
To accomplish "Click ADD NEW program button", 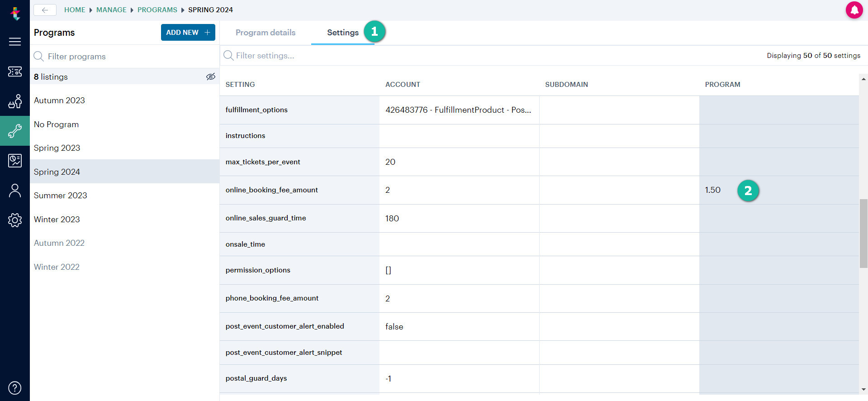I will (188, 32).
